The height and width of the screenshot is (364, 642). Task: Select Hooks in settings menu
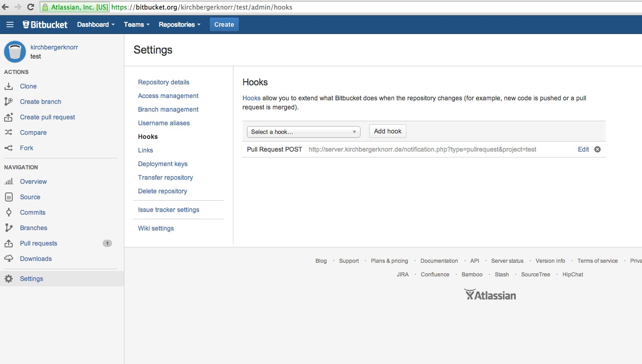(x=148, y=137)
